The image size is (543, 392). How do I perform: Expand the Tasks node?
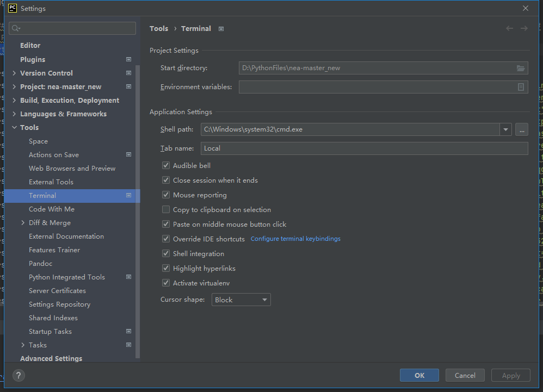point(23,345)
